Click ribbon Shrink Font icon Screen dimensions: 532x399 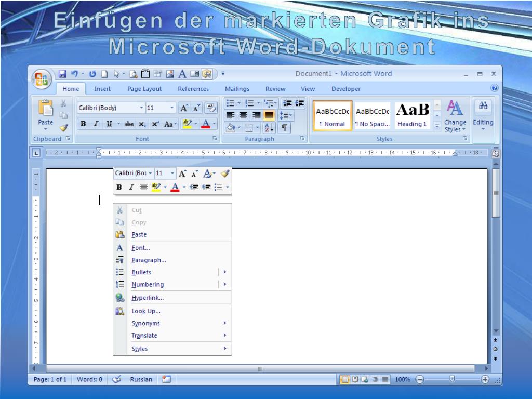point(197,108)
